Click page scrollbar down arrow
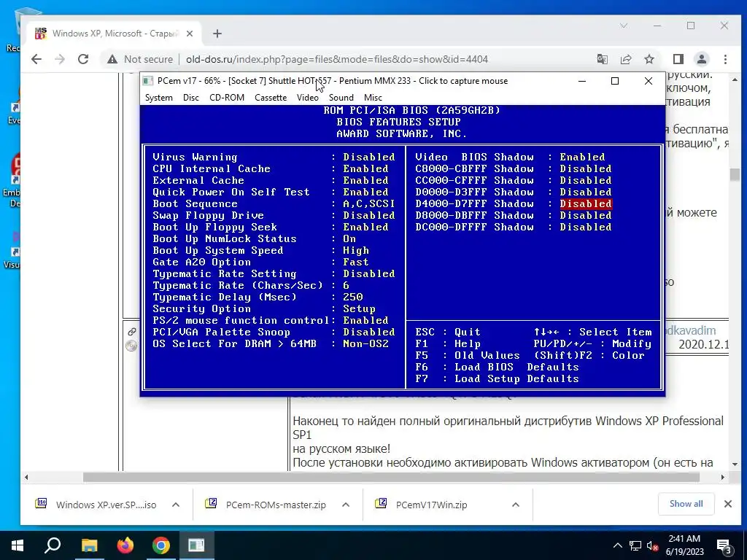The image size is (747, 560). point(735,464)
